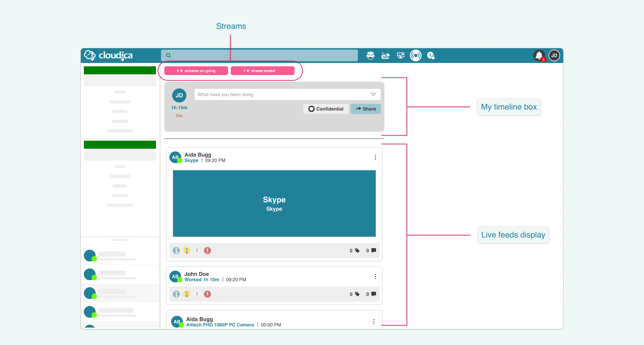Toggle the Confidential option
The image size is (644, 345).
[326, 109]
